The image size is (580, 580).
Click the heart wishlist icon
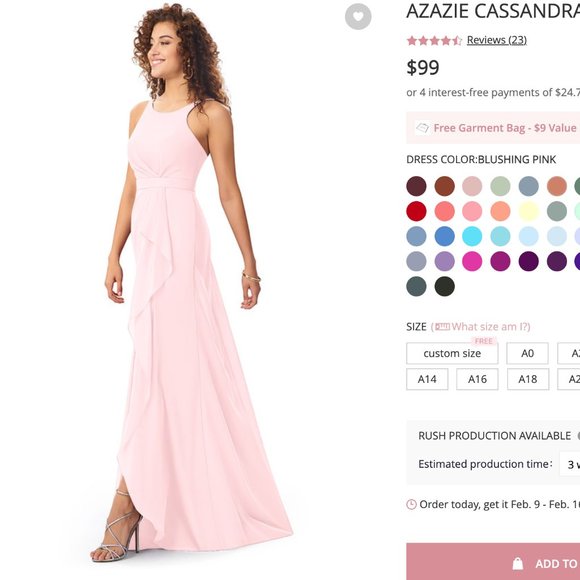pos(358,16)
